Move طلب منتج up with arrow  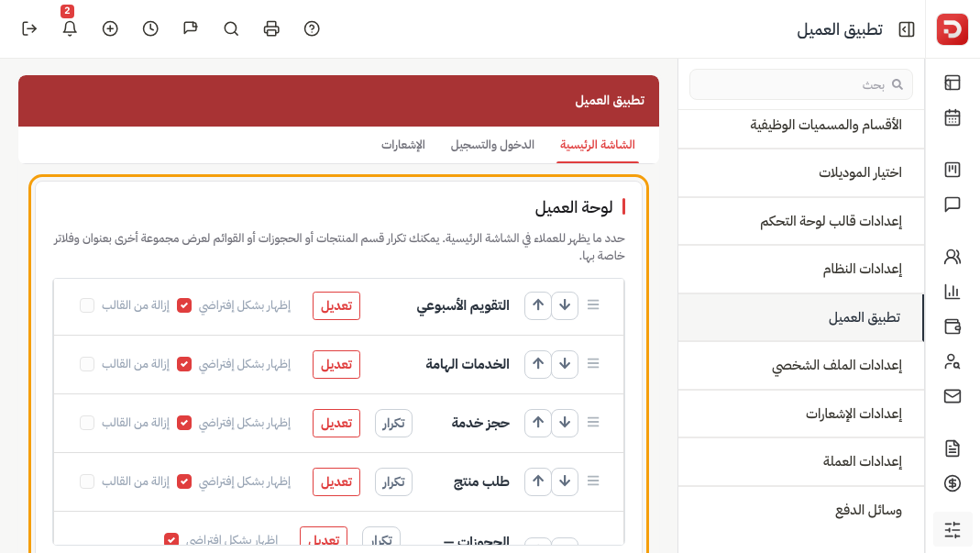tap(538, 481)
